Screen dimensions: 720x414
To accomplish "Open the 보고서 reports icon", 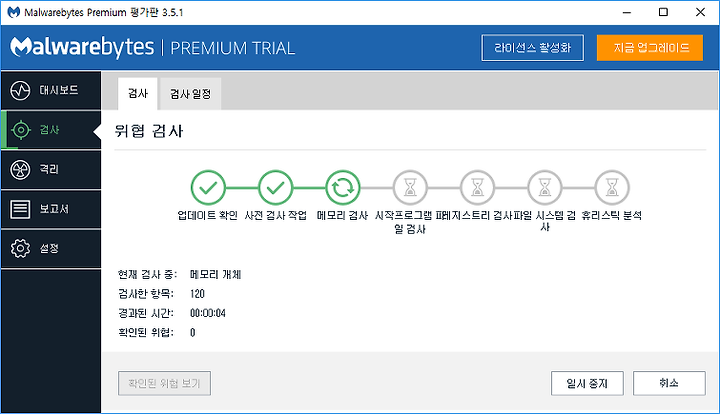I will tap(20, 209).
